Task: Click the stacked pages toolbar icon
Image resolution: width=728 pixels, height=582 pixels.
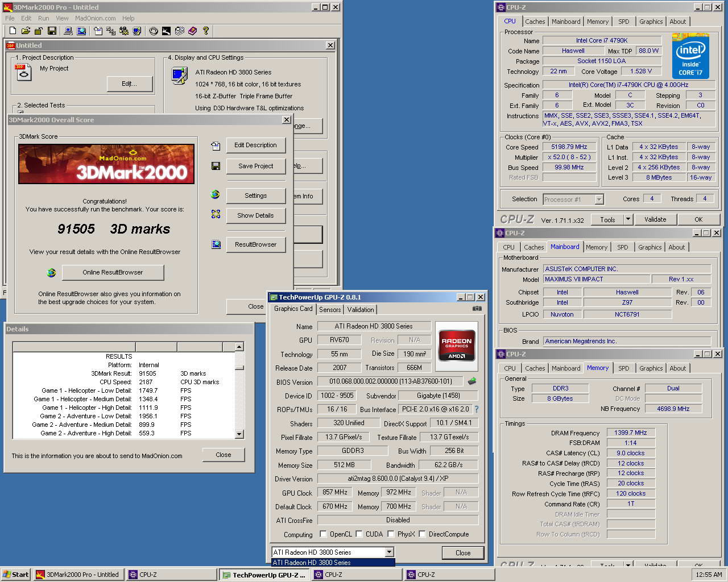Action: coord(180,31)
